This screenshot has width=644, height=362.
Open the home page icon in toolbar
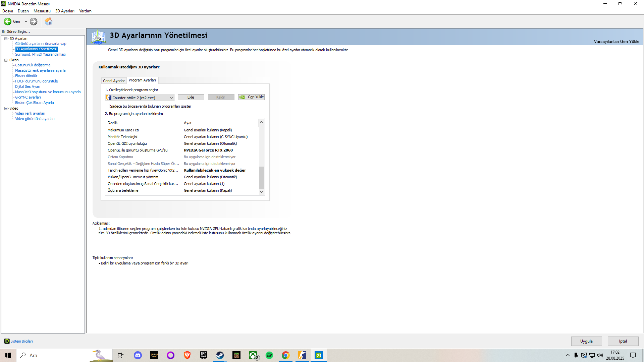49,21
